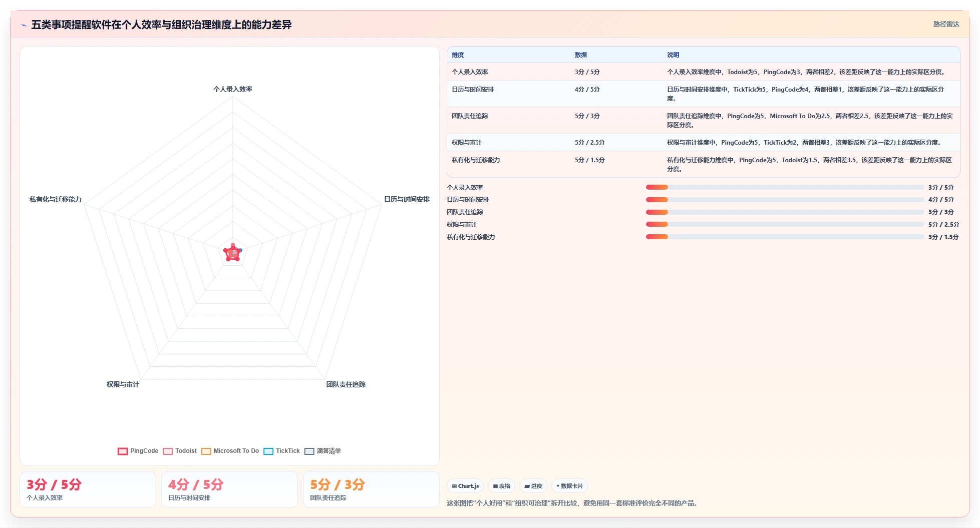Click the PingCode legend color box

click(123, 451)
